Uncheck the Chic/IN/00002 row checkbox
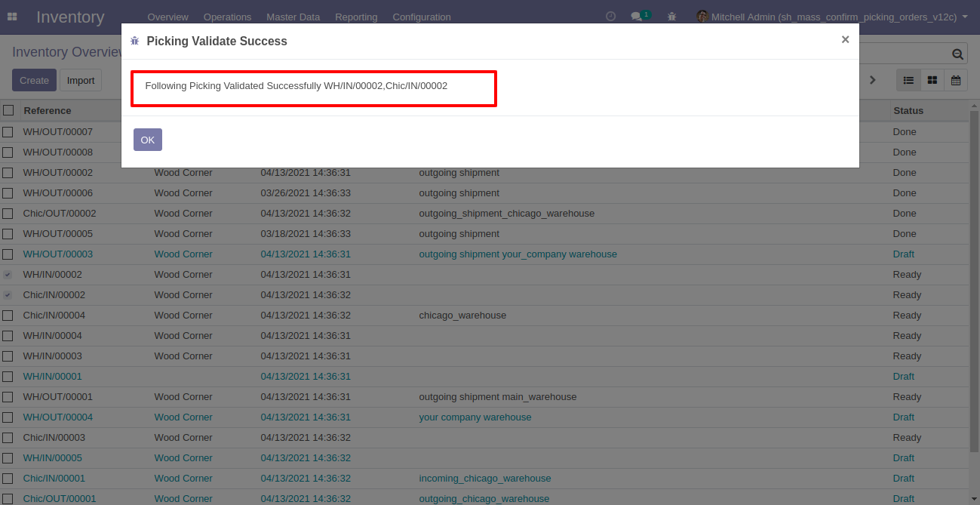The image size is (980, 505). point(8,294)
